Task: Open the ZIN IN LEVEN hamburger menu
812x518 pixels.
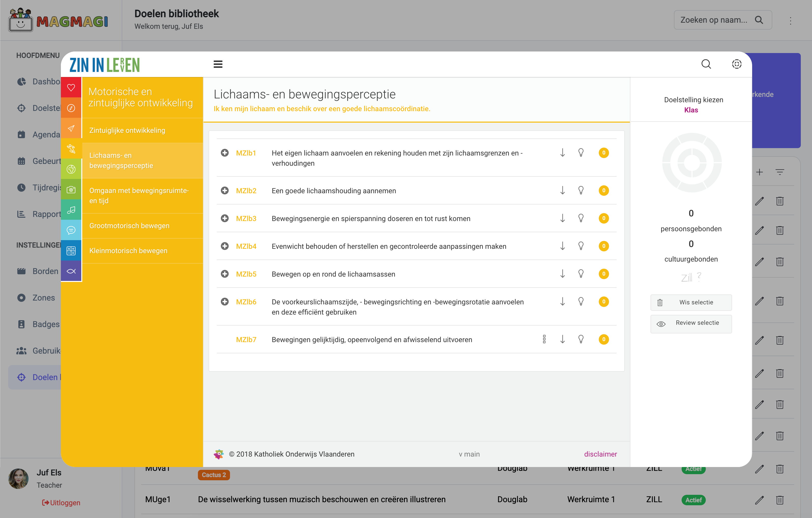Action: click(x=218, y=64)
